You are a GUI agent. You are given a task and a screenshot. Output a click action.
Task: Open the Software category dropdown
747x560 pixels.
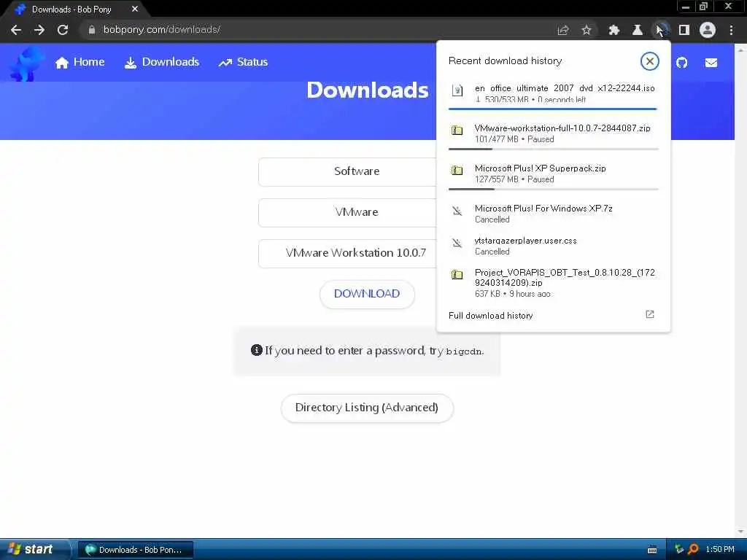tap(347, 171)
